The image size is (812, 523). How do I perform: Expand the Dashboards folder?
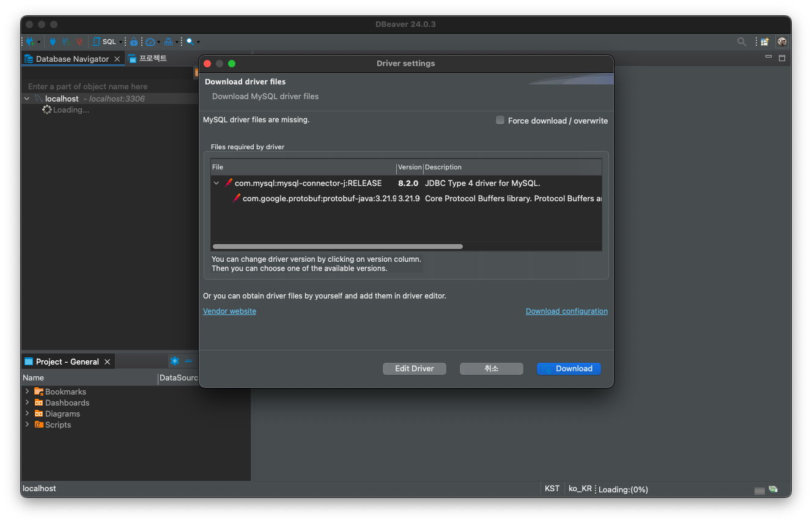point(27,402)
